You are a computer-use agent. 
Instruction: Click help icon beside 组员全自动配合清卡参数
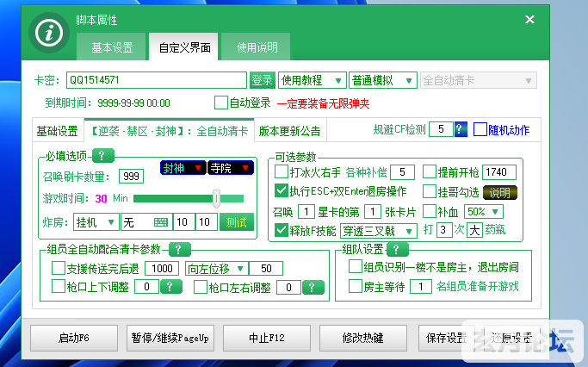tap(179, 250)
